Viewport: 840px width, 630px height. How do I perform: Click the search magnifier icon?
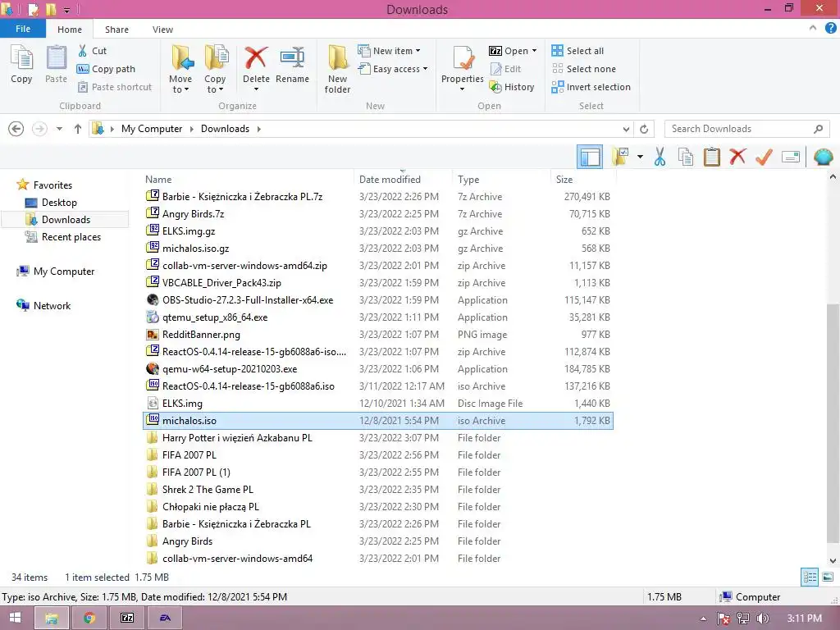pyautogui.click(x=818, y=129)
